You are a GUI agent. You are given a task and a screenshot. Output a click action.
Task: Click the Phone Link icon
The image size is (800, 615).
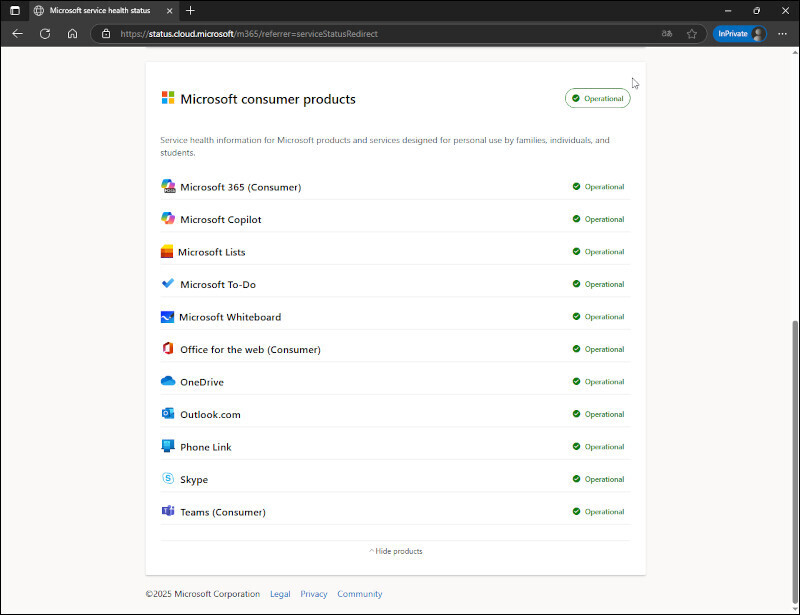coord(168,446)
